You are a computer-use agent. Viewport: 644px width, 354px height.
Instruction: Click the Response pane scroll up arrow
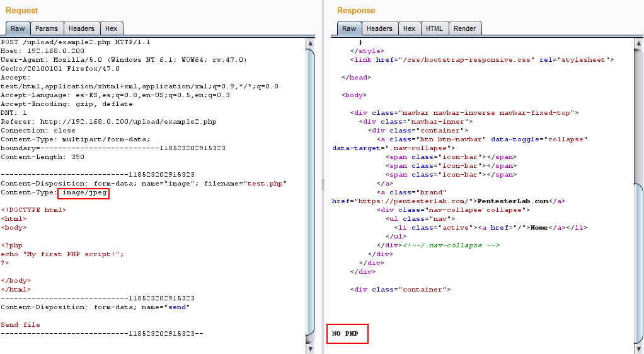pos(638,43)
